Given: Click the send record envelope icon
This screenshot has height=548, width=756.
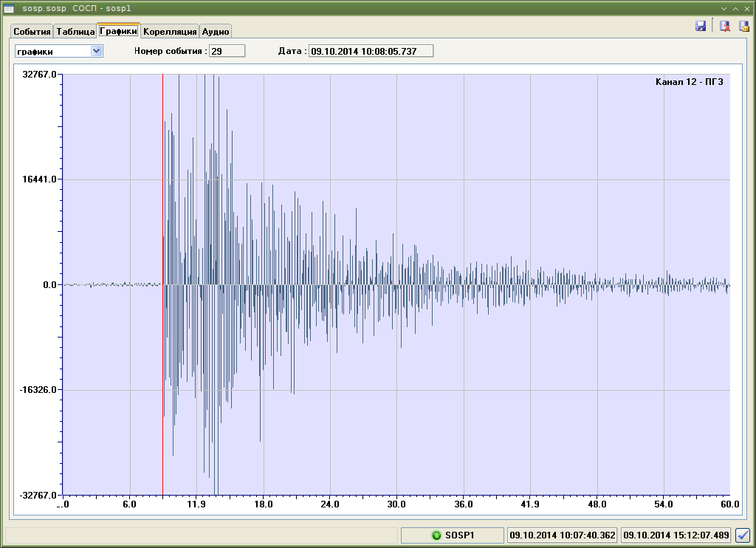Looking at the screenshot, I should coord(743,26).
